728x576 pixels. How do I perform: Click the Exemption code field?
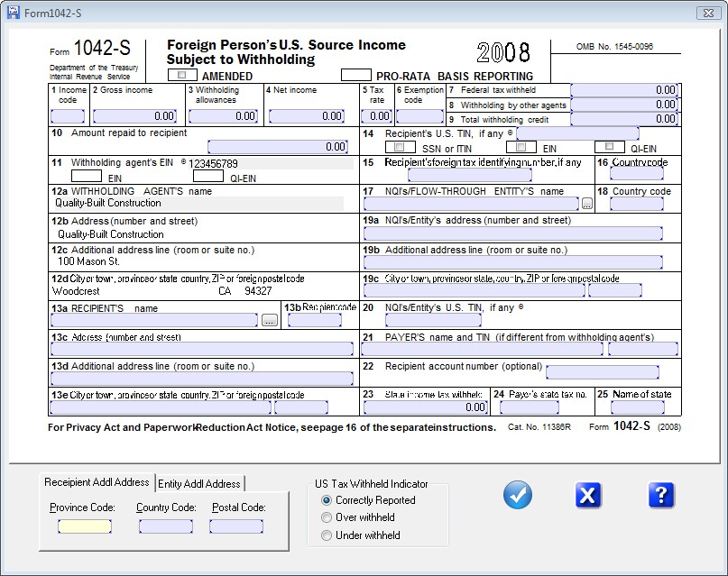point(420,116)
